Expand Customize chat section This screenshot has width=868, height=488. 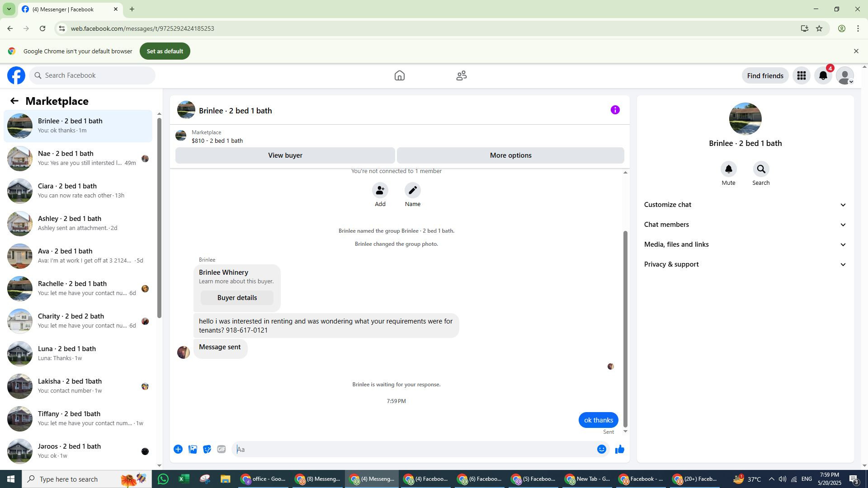coord(745,205)
